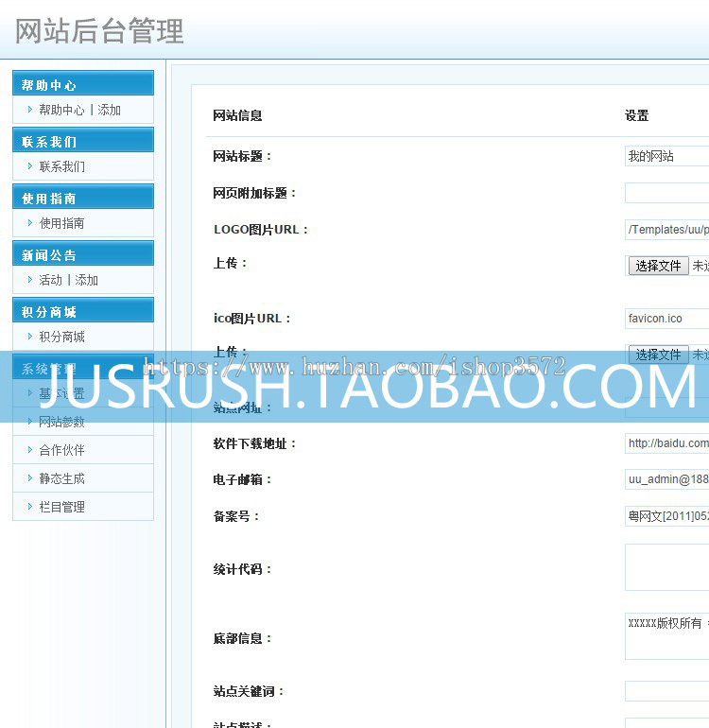Click the 网站后台管理 page title
The width and height of the screenshot is (709, 728).
99,30
